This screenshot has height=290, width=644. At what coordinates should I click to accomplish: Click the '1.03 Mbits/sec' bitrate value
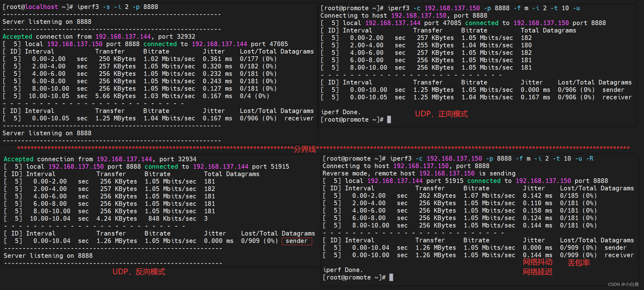169,96
